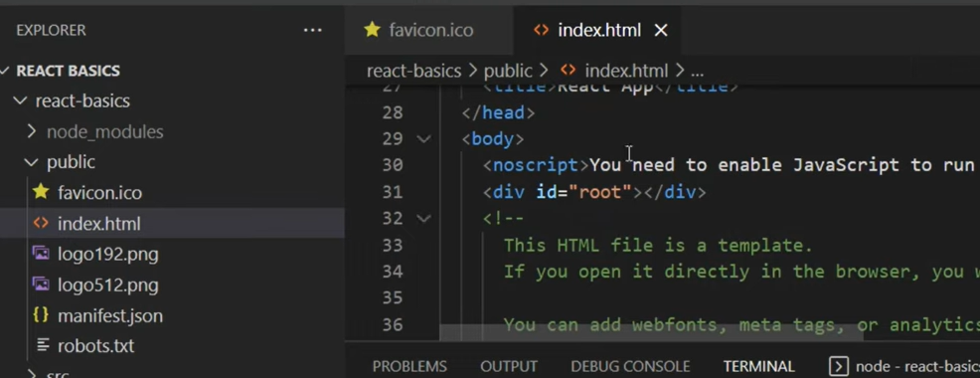Screen dimensions: 980x378
Task: Open logo512.png from the explorer
Action: coord(107,284)
